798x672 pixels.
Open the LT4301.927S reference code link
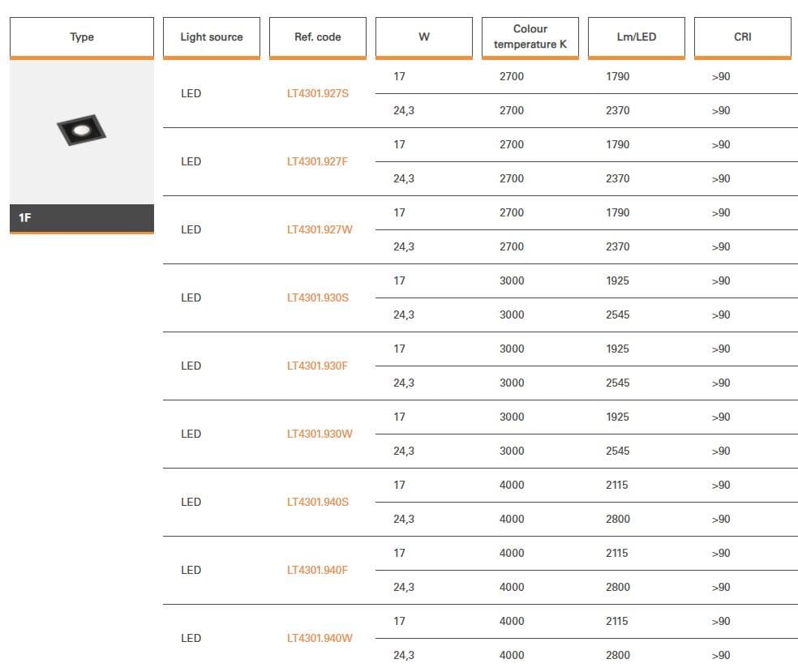point(318,93)
